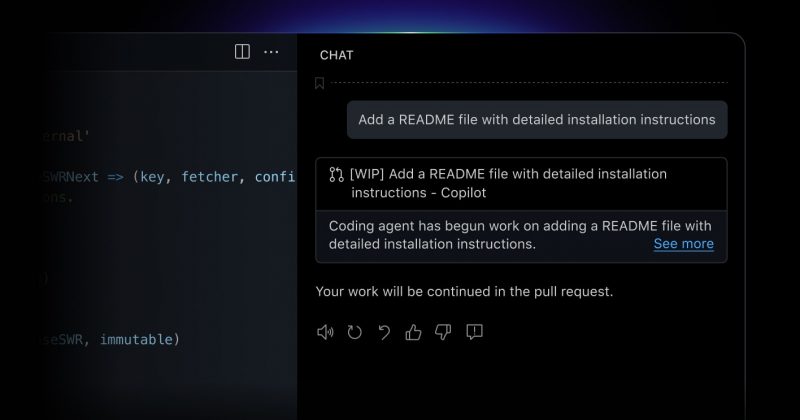The height and width of the screenshot is (420, 800).
Task: Click the split editor layout icon
Action: (x=242, y=52)
